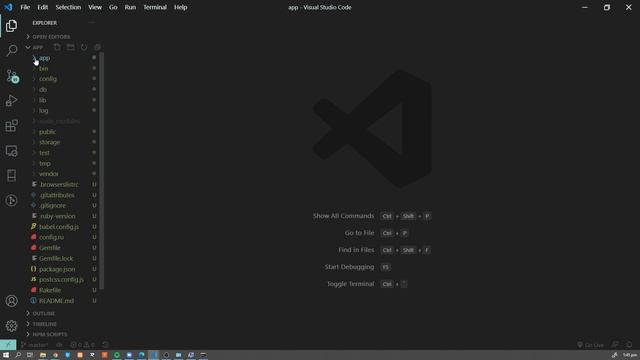Open Task View on the taskbar
The width and height of the screenshot is (640, 360).
point(30,355)
